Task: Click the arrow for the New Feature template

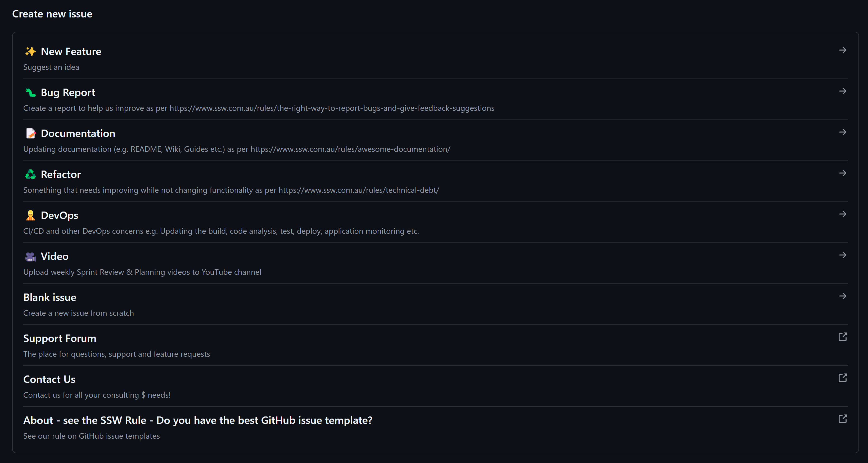Action: (x=843, y=50)
